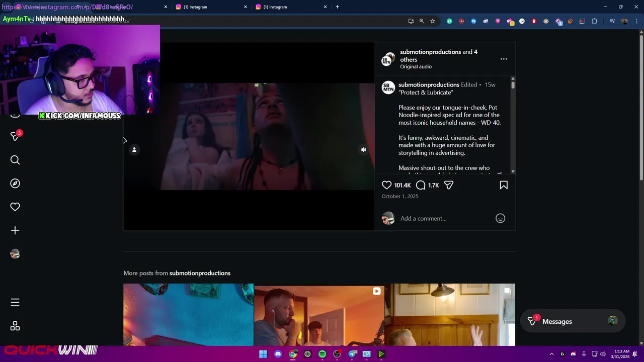Share the post with the send icon
Image resolution: width=644 pixels, height=362 pixels.
[x=449, y=185]
